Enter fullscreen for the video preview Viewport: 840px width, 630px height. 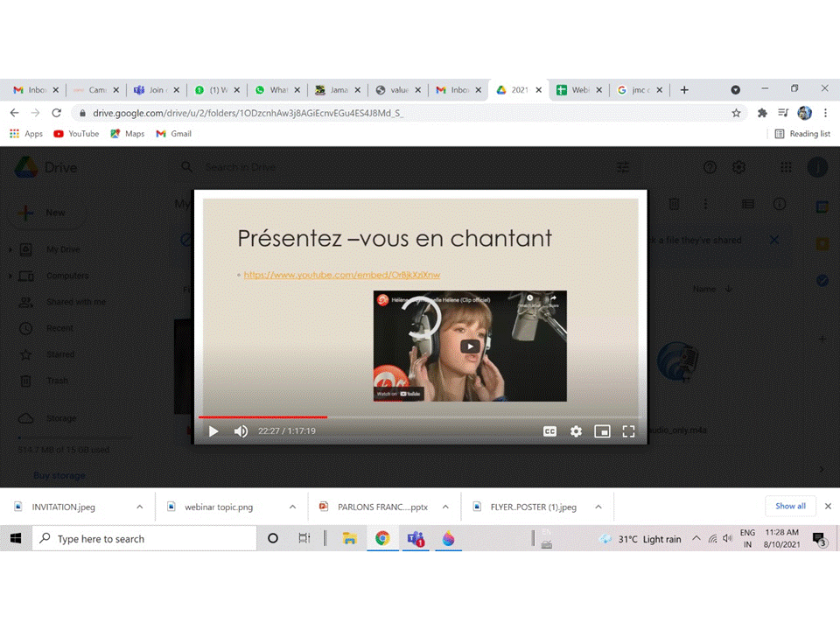coord(628,431)
